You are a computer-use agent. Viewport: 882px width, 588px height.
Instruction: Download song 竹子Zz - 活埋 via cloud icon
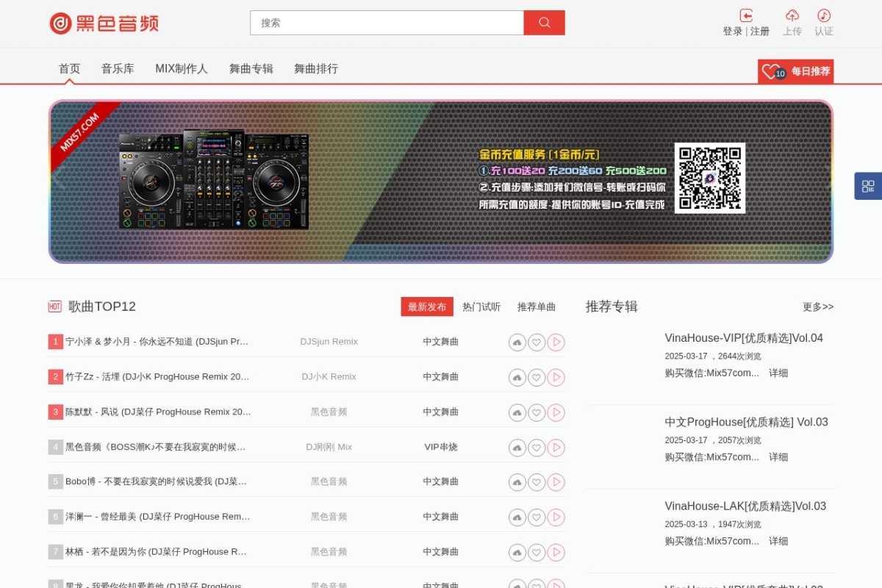517,377
